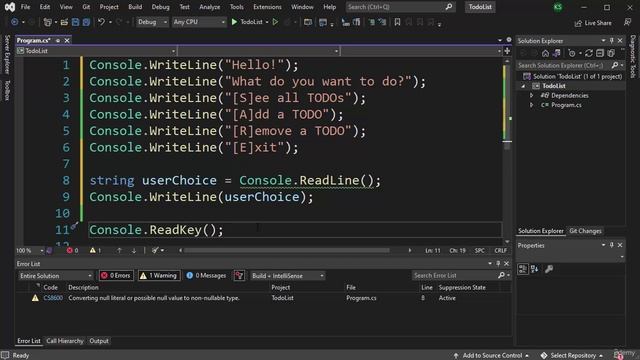The image size is (640, 360).
Task: Click the Pending Changes Filter clock icon
Action: [x=572, y=53]
